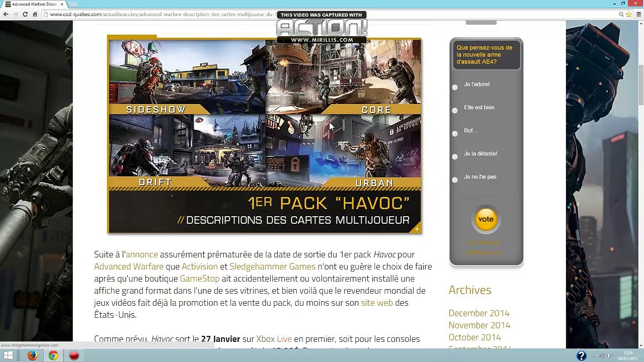Open the "Activision" link

200,266
